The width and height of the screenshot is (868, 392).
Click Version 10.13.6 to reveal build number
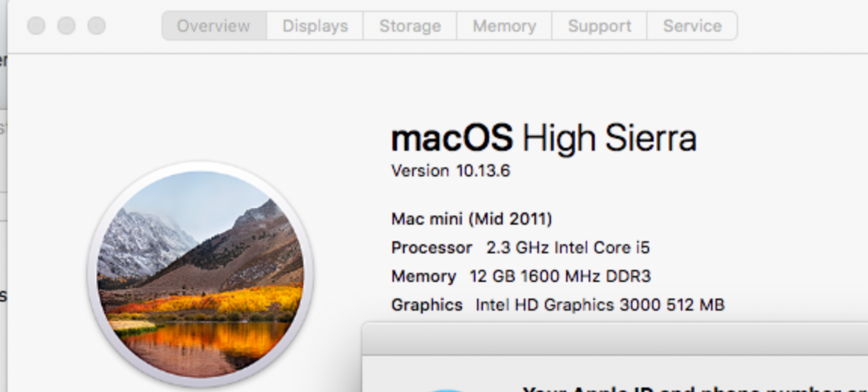pos(451,171)
